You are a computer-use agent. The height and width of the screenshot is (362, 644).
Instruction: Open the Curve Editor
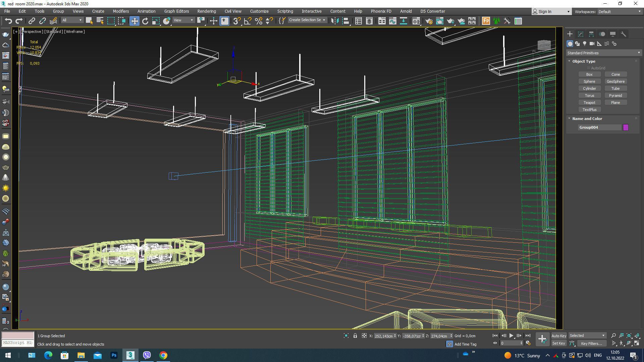pyautogui.click(x=392, y=21)
